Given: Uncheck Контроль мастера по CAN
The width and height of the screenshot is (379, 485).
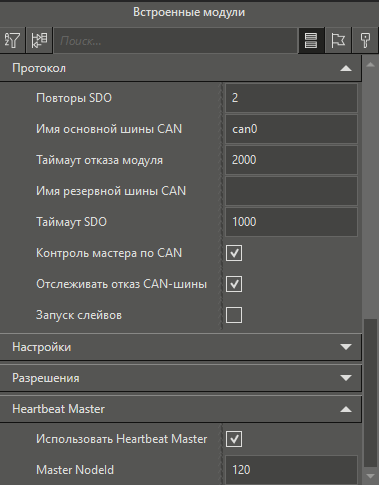Looking at the screenshot, I should (x=234, y=253).
